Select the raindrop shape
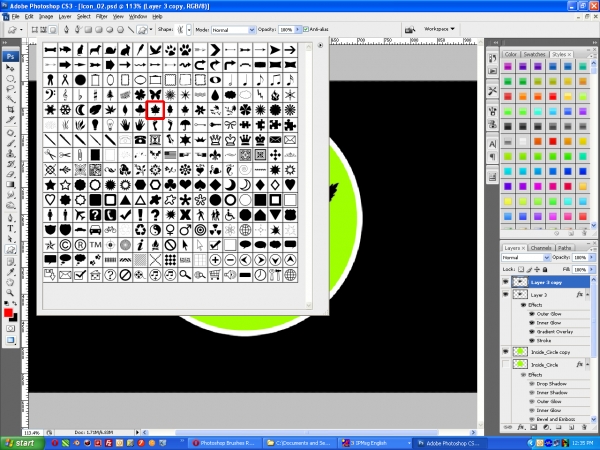Image resolution: width=600 pixels, height=450 pixels. tap(215, 95)
